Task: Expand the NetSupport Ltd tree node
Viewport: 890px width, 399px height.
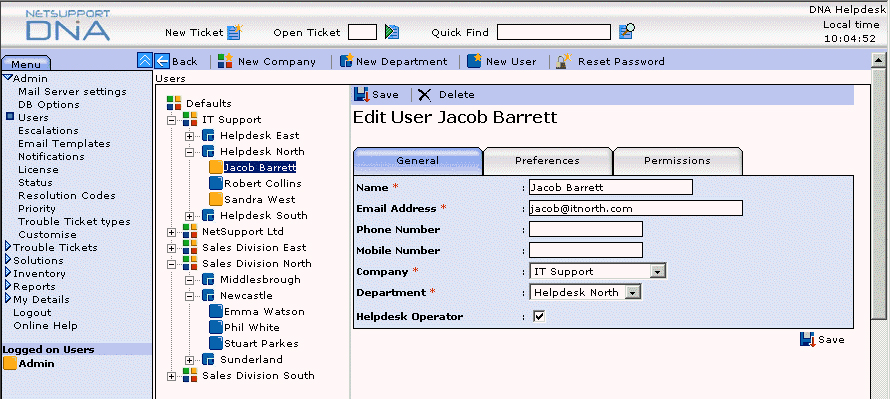Action: [x=172, y=232]
